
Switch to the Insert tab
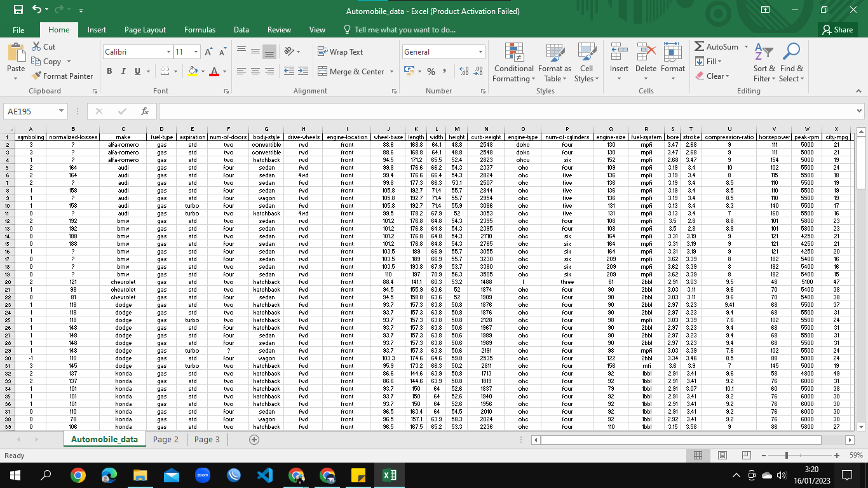click(x=97, y=30)
